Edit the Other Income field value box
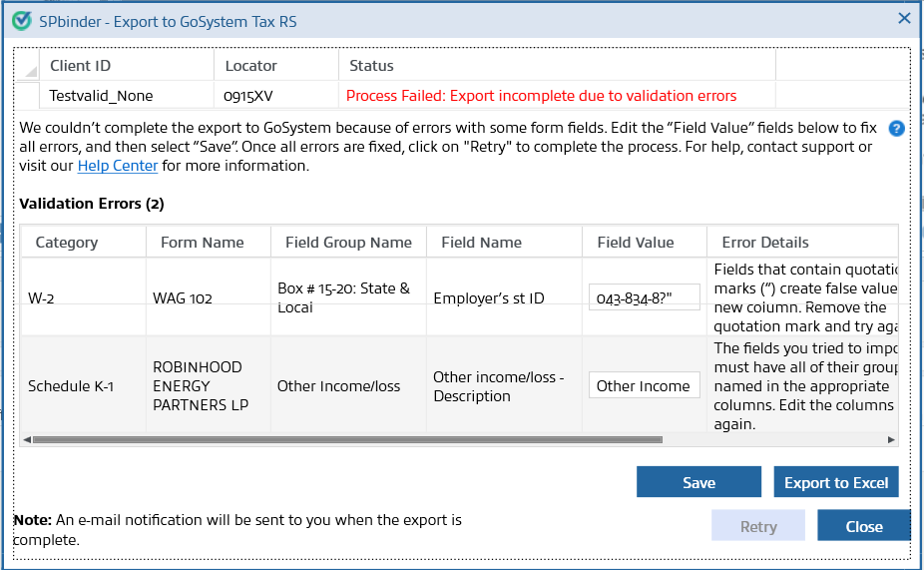The height and width of the screenshot is (570, 924). (x=644, y=385)
